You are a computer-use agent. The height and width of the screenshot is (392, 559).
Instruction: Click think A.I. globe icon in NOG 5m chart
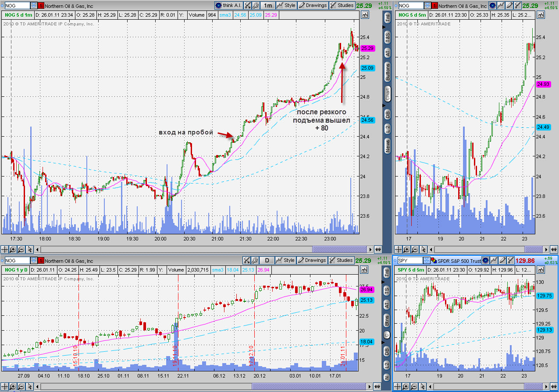coord(492,6)
